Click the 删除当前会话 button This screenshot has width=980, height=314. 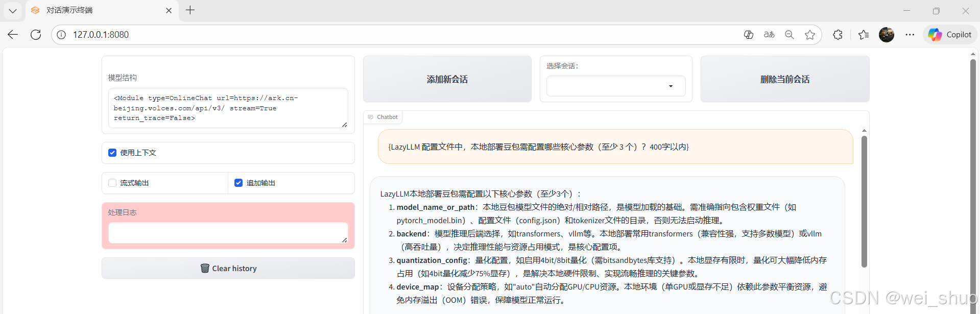tap(785, 79)
